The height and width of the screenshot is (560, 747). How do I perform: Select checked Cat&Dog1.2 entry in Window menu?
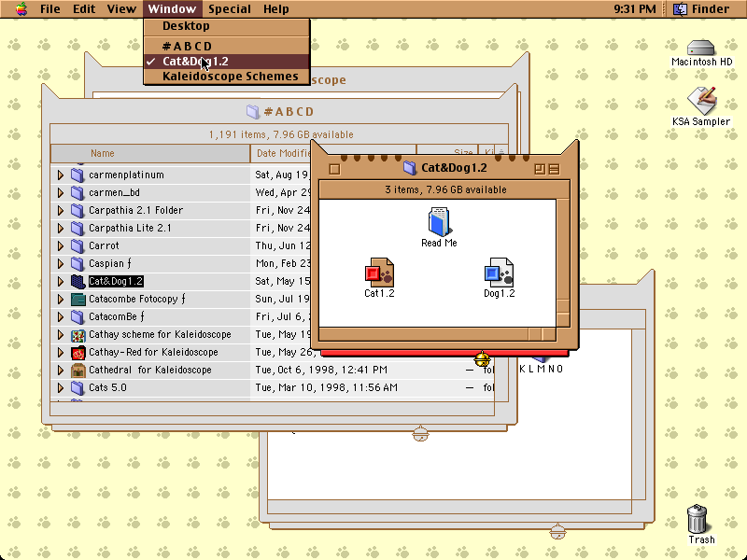click(x=227, y=62)
